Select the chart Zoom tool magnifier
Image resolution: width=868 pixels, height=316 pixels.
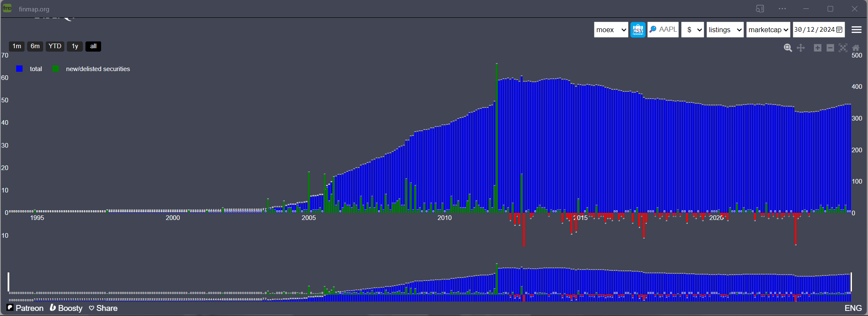[788, 48]
